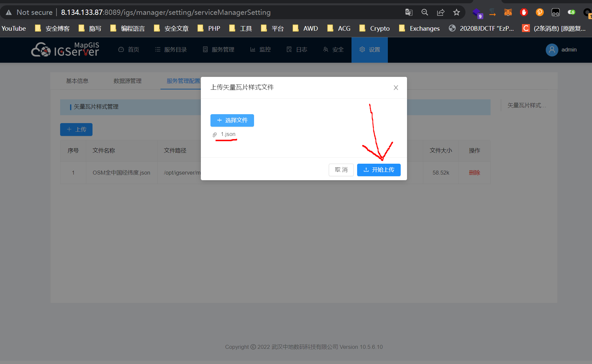This screenshot has width=592, height=364.
Task: Click the share page icon
Action: [x=440, y=13]
